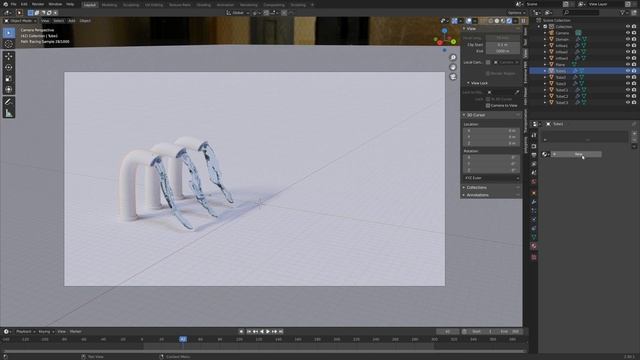Switch to wireframe viewport shading
The width and height of the screenshot is (640, 360).
click(491, 21)
